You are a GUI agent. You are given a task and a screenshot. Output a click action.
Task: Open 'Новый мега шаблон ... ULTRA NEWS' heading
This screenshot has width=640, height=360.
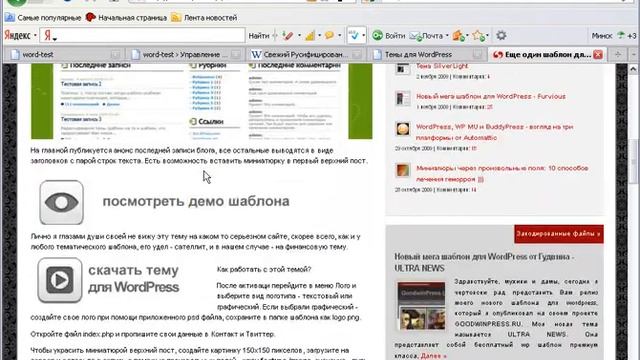click(484, 262)
